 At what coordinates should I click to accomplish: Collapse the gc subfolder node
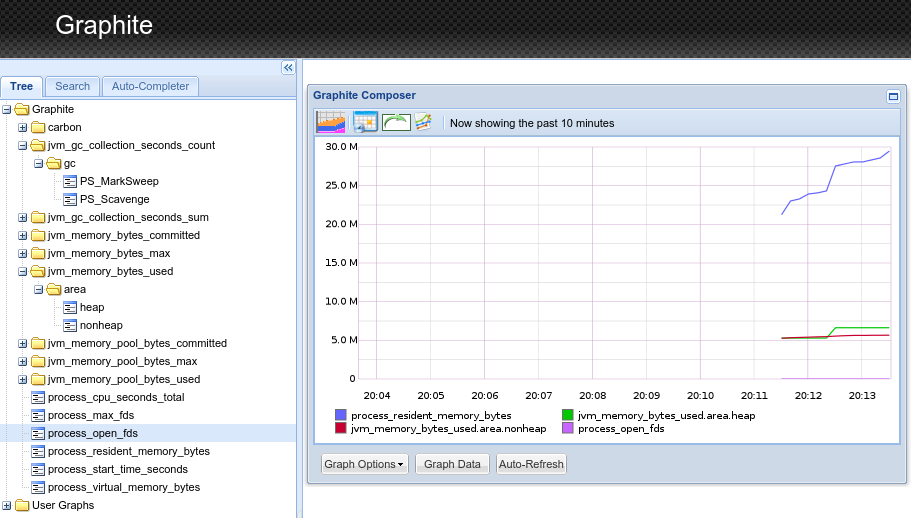point(38,163)
